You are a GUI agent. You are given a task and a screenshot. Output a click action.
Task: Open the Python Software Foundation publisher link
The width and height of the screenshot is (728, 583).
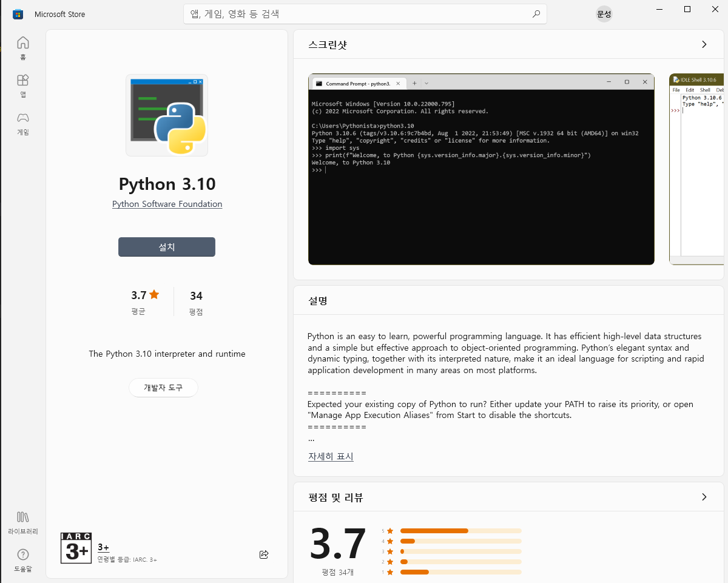coord(167,204)
